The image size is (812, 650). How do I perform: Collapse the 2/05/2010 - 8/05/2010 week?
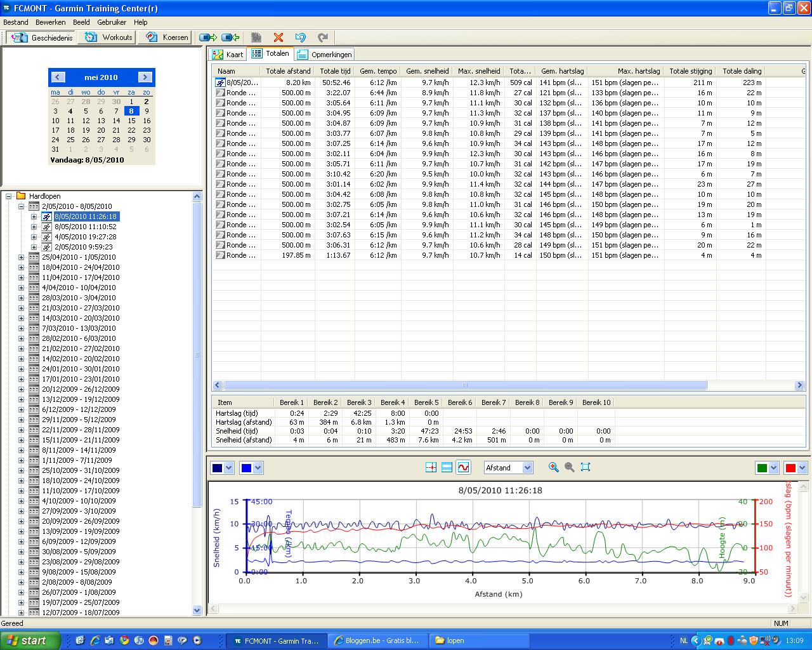click(x=21, y=206)
